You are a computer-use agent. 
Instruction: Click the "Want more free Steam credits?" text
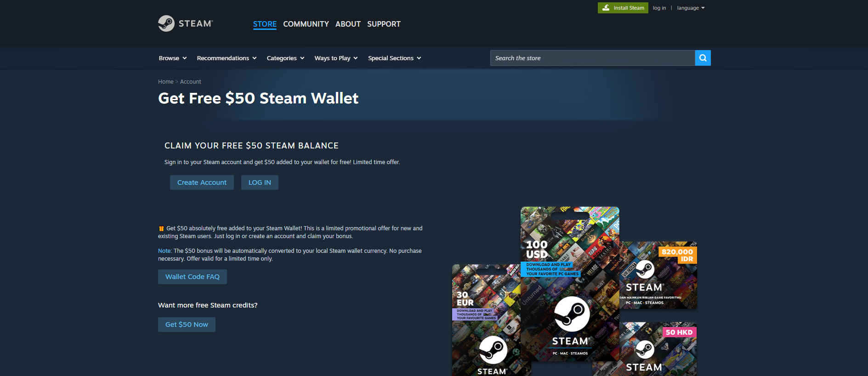[208, 305]
